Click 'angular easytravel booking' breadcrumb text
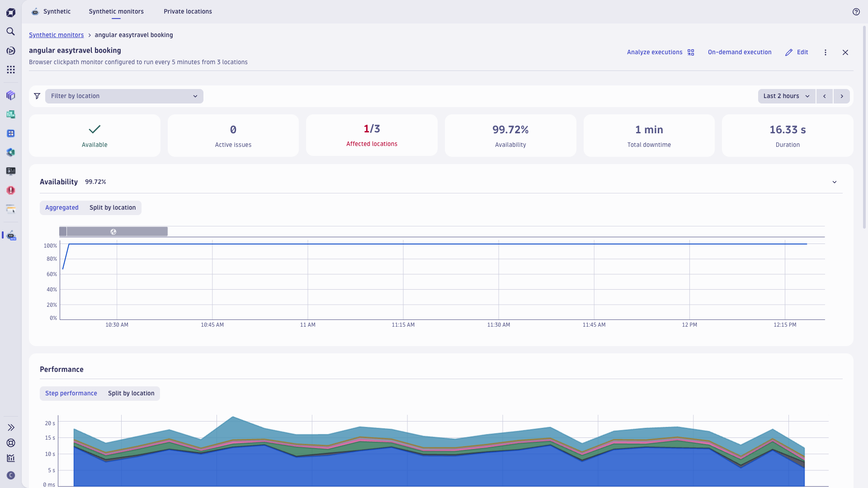The image size is (868, 488). click(134, 35)
